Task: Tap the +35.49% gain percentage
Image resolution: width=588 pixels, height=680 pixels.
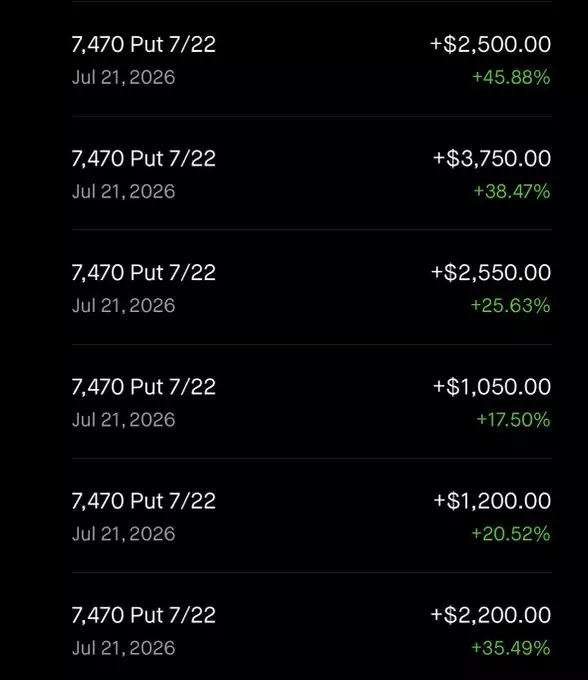Action: (511, 647)
